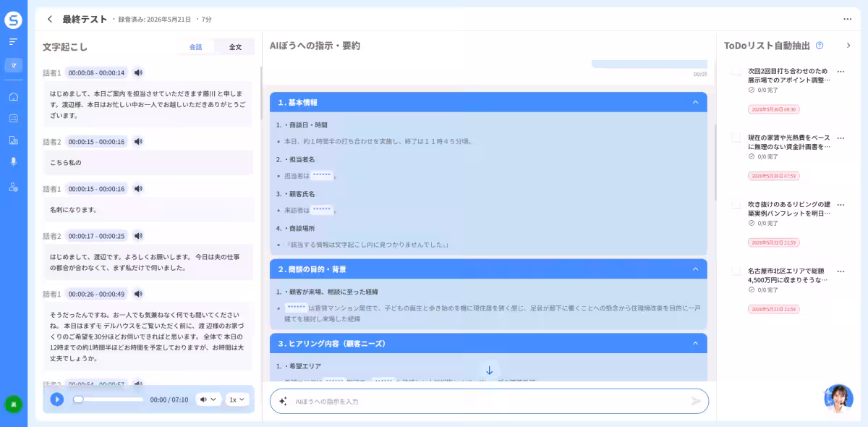Click the text 1.・顧客が来場、相談に至った経緯

pos(327,292)
